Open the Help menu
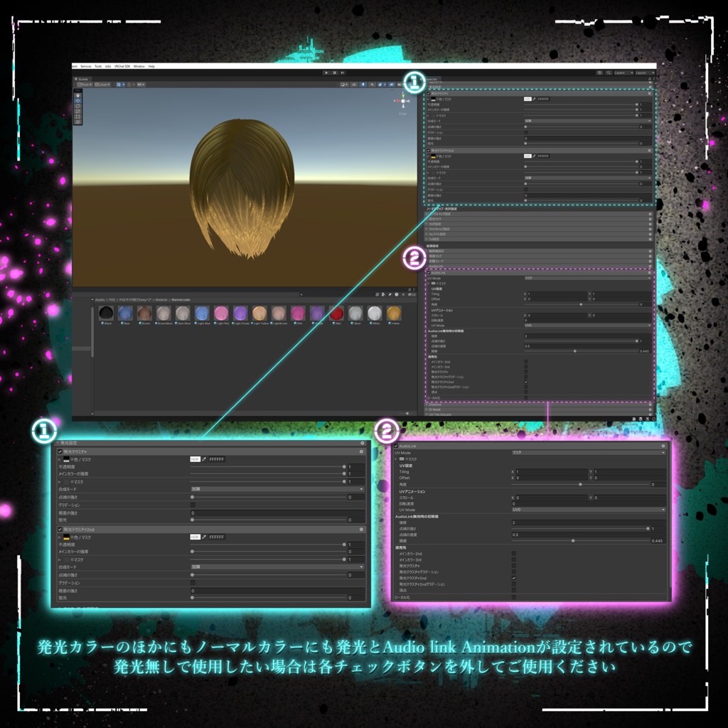The image size is (728, 728). [x=151, y=66]
